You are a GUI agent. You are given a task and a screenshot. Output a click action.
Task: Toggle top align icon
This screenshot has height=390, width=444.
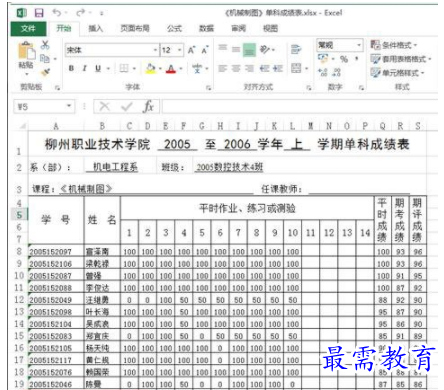coord(223,48)
